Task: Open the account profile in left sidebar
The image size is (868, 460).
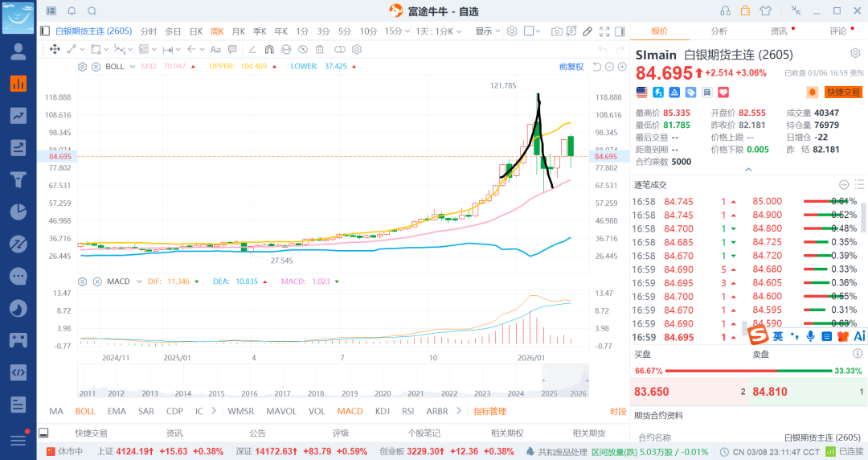Action: (x=18, y=51)
